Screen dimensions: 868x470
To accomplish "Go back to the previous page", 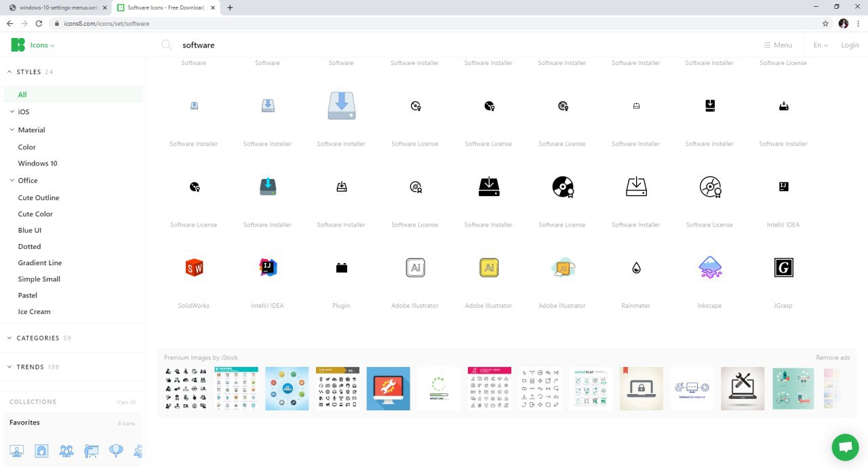I will 9,23.
